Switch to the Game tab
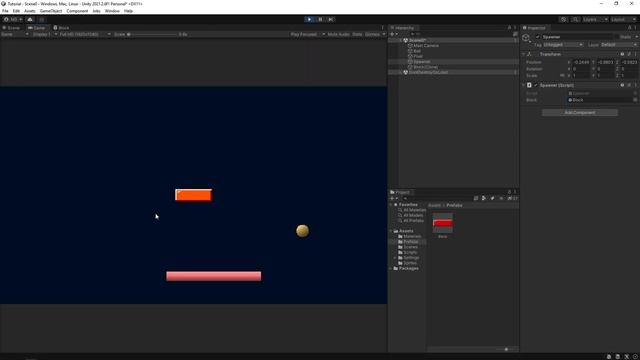 coord(37,28)
